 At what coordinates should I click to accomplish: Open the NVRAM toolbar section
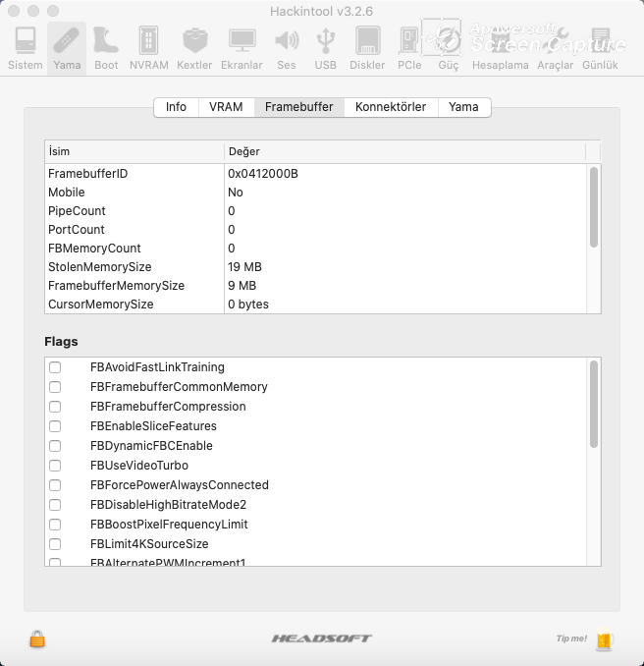point(149,48)
